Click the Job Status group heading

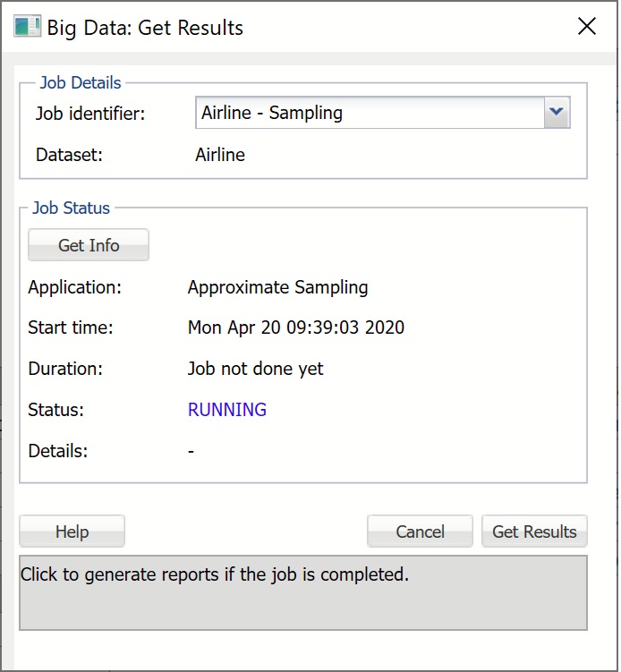click(x=72, y=208)
